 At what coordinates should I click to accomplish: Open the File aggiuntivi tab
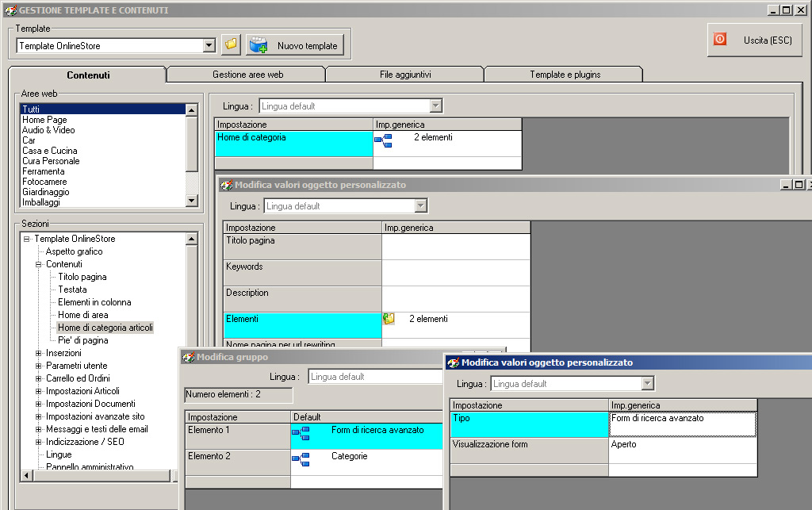[405, 75]
